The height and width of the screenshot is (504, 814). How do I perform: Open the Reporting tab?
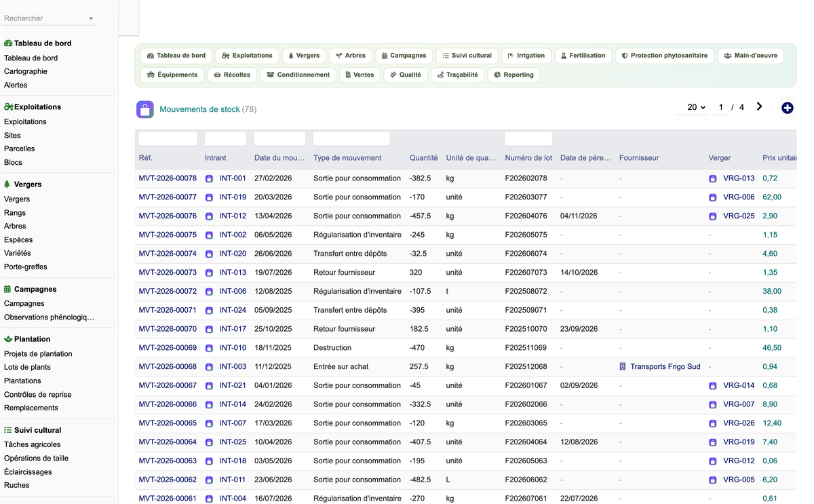click(513, 75)
